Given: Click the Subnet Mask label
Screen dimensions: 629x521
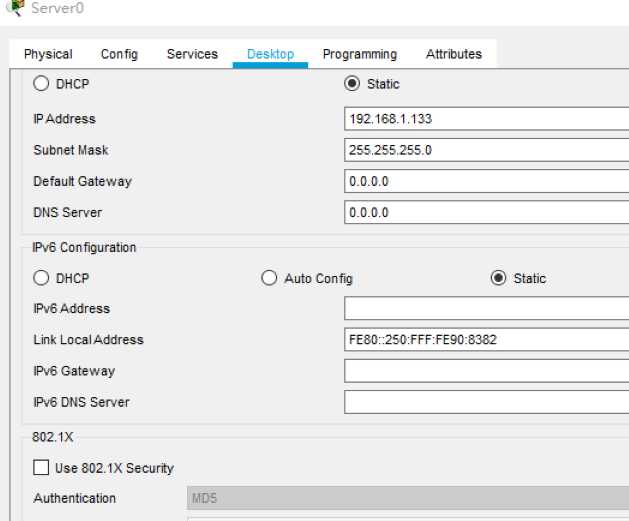Looking at the screenshot, I should tap(71, 150).
